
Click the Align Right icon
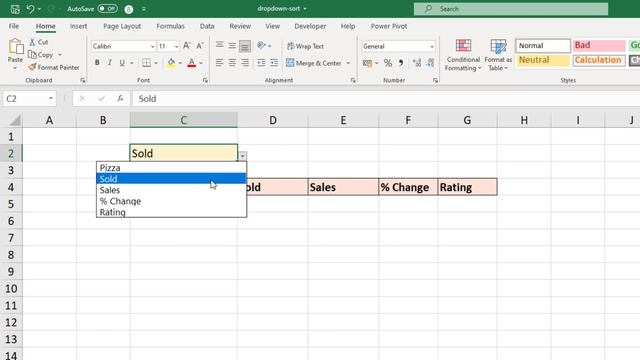point(245,63)
